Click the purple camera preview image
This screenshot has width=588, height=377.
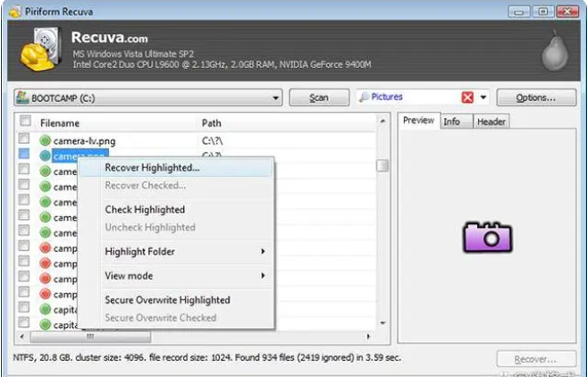click(488, 237)
